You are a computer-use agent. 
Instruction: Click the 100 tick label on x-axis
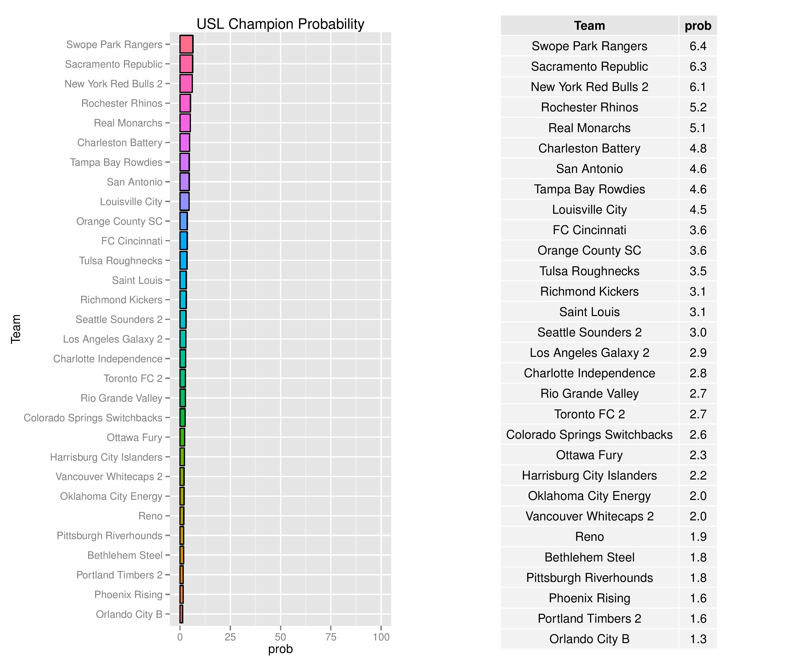pyautogui.click(x=381, y=637)
